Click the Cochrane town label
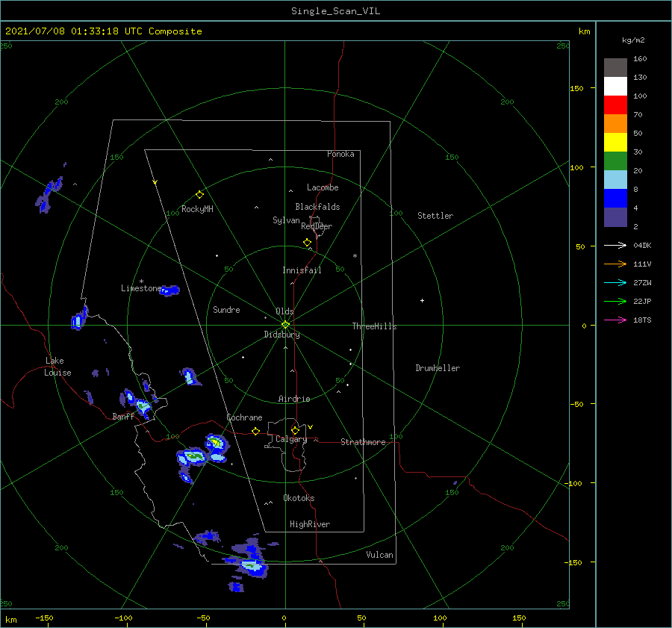The image size is (672, 628). tap(244, 417)
